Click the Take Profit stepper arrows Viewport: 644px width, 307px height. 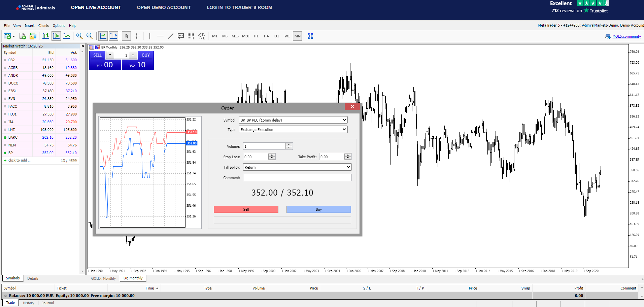348,157
